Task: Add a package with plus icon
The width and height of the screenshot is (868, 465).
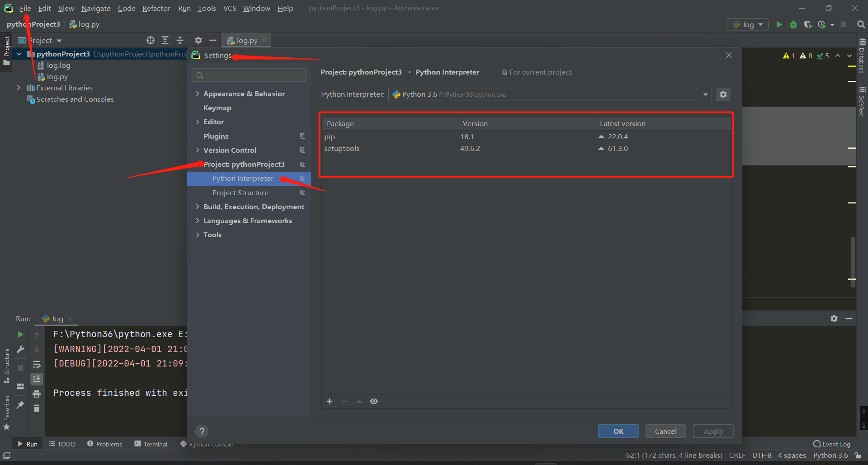Action: coord(330,401)
